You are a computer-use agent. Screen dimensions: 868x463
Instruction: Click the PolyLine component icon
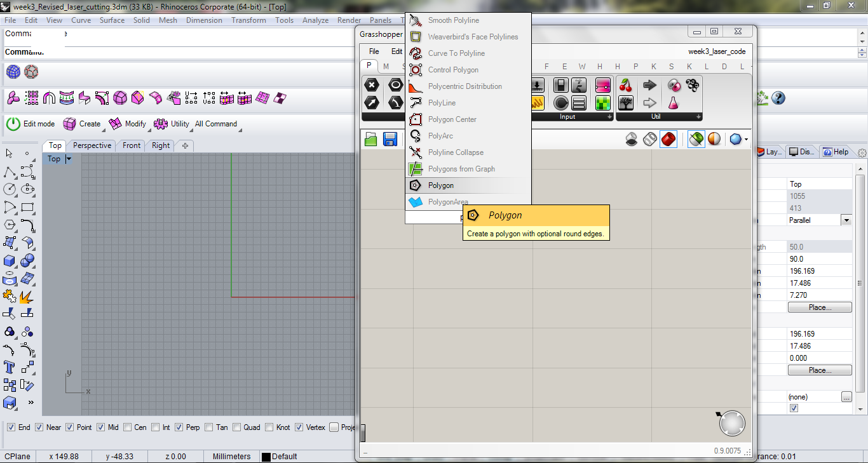(x=416, y=103)
